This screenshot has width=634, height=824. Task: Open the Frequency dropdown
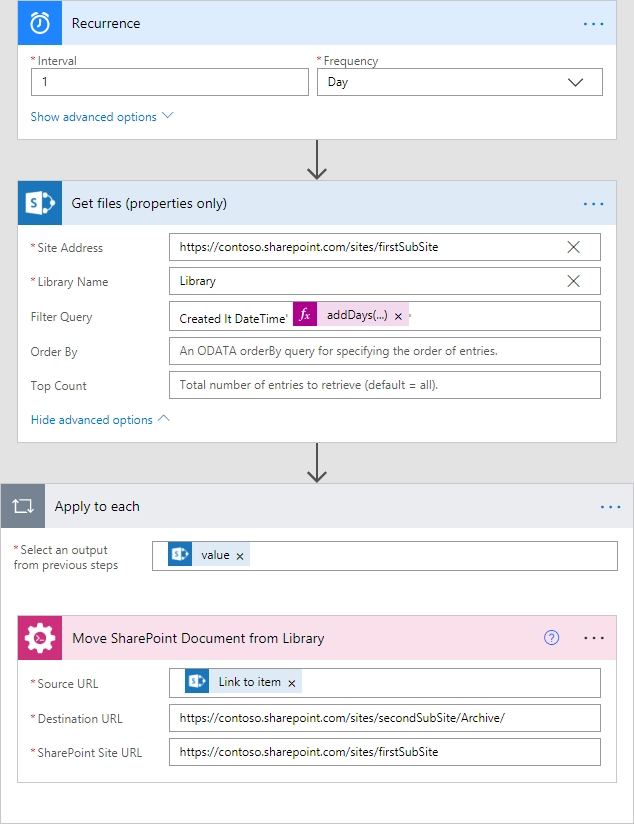pos(459,82)
